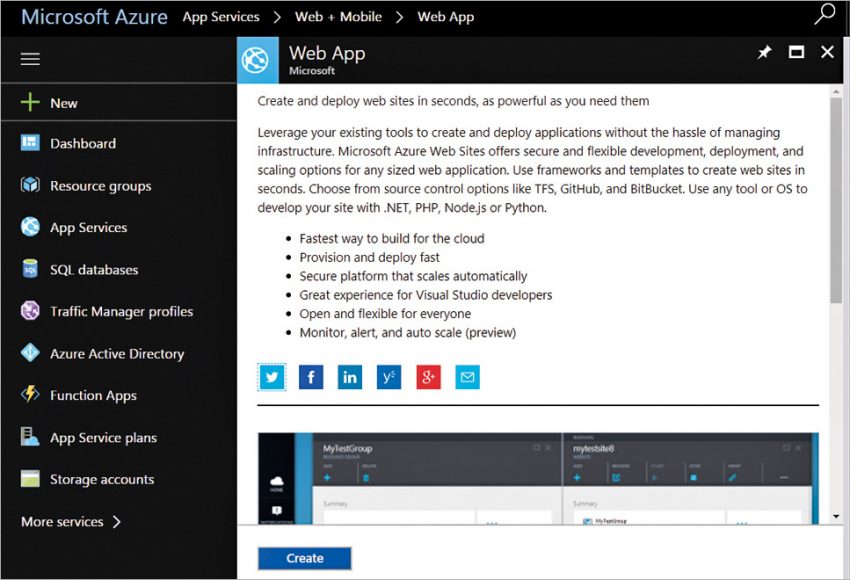
Task: Click the Create button
Action: [304, 558]
